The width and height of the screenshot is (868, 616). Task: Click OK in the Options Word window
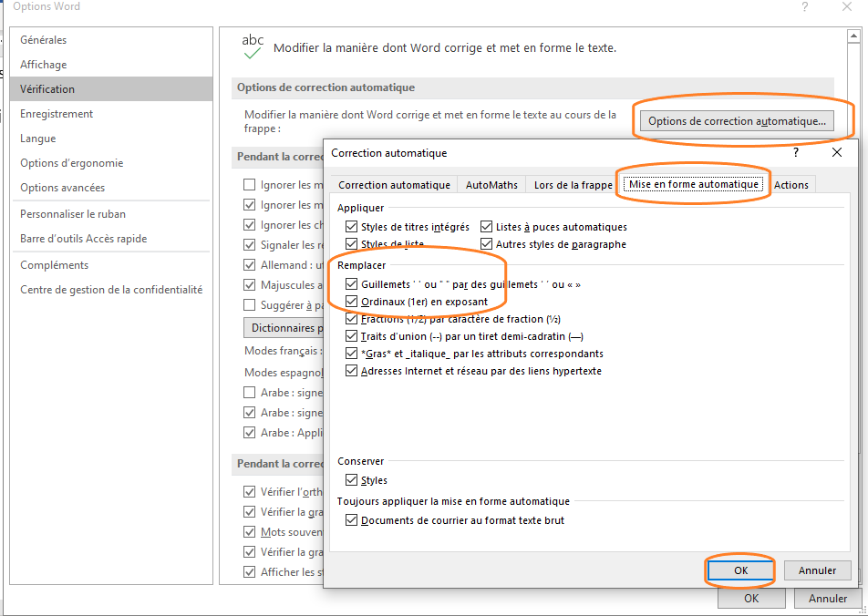751,599
